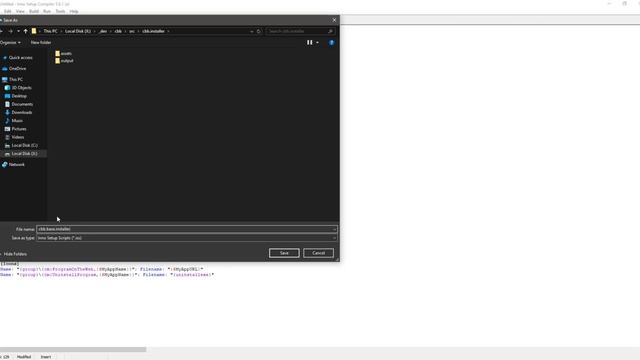Open the Help menu in Inno Setup

point(74,11)
